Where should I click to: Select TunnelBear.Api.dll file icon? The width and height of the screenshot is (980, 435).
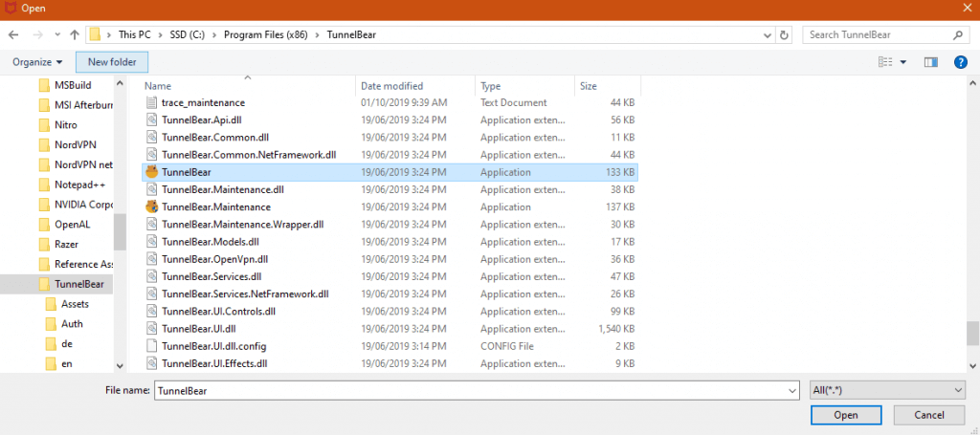pyautogui.click(x=151, y=120)
